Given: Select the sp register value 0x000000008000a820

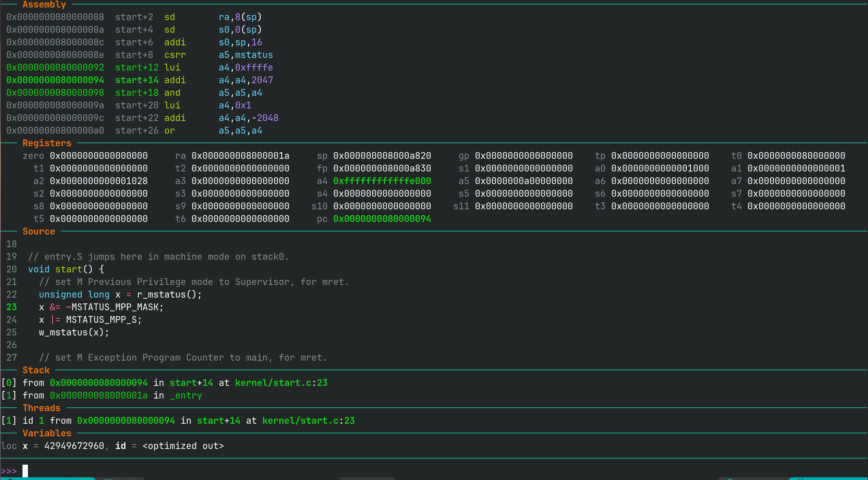Looking at the screenshot, I should pyautogui.click(x=382, y=156).
